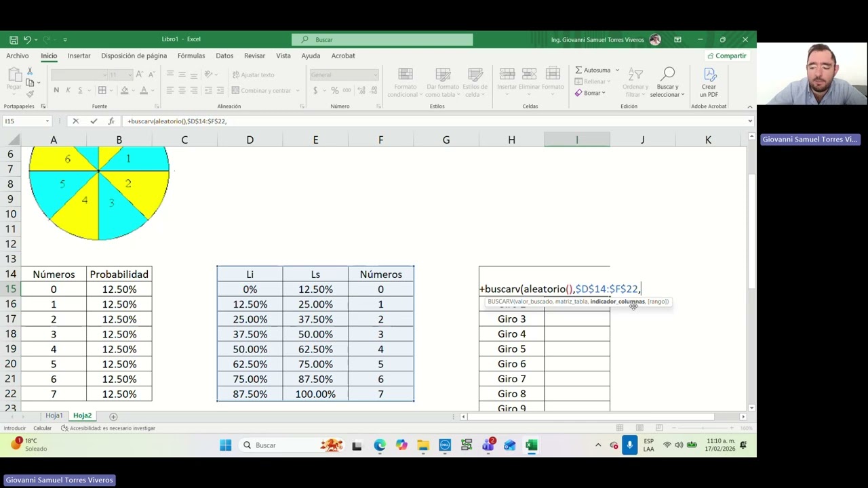Click the Format Painter brush icon
Screen dimensions: 868x488
click(30, 94)
